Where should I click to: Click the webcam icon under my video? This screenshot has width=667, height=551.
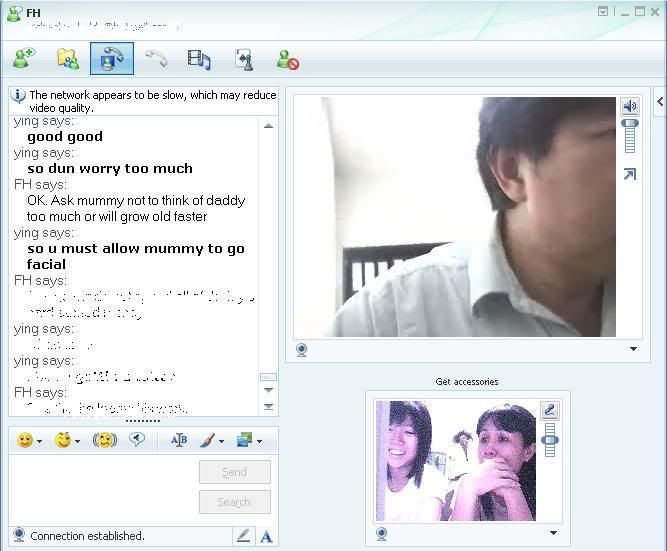click(382, 534)
